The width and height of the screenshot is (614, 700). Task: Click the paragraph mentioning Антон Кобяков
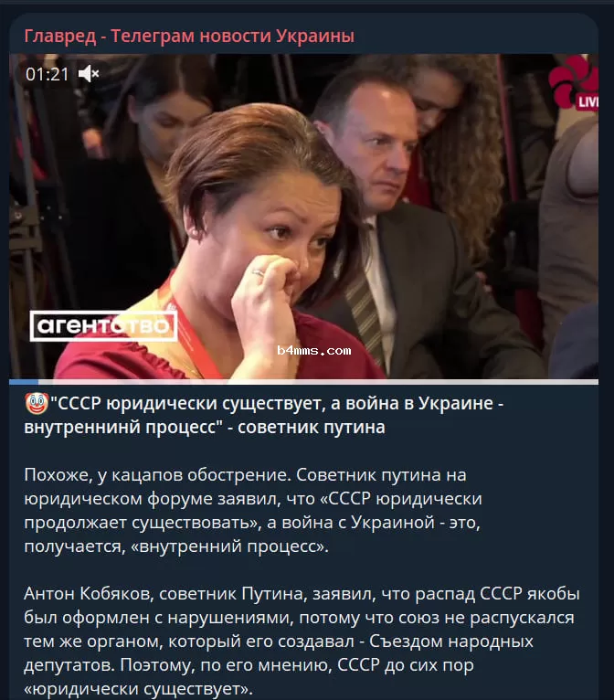(x=302, y=642)
